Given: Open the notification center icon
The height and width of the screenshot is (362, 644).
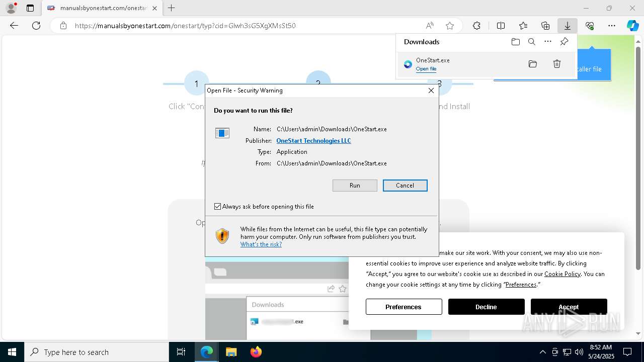Looking at the screenshot, I should [x=627, y=352].
